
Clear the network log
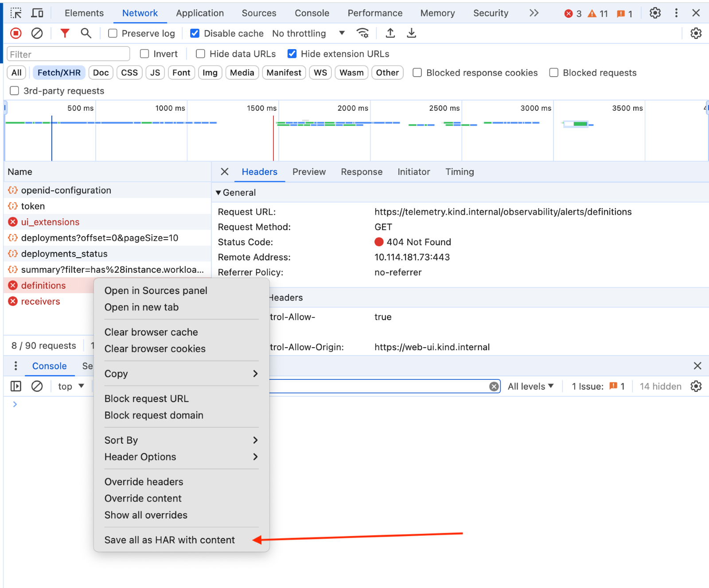[37, 33]
